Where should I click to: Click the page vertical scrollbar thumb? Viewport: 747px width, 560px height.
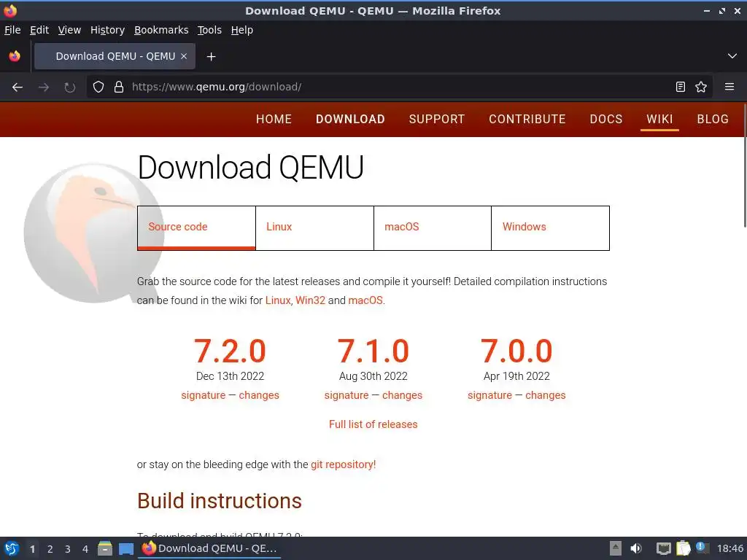[x=743, y=166]
